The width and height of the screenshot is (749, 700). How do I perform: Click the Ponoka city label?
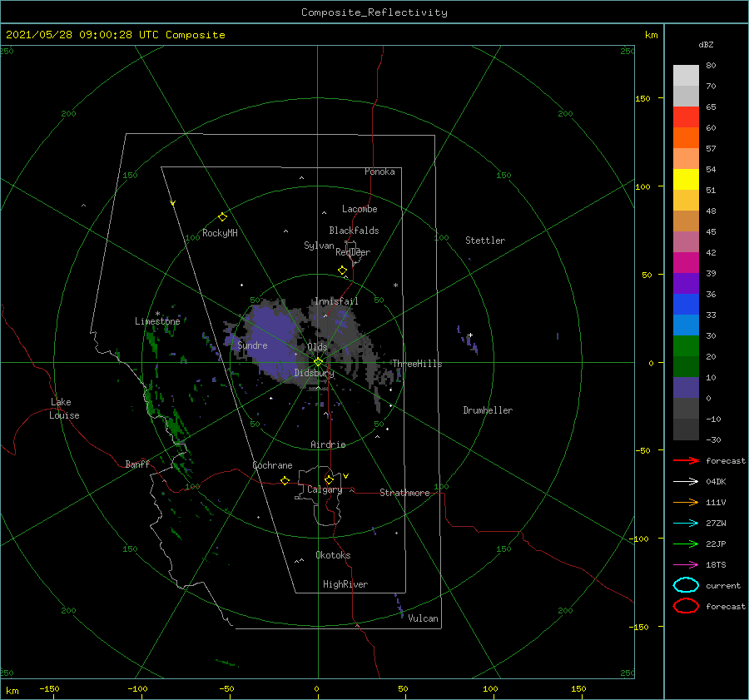click(379, 171)
